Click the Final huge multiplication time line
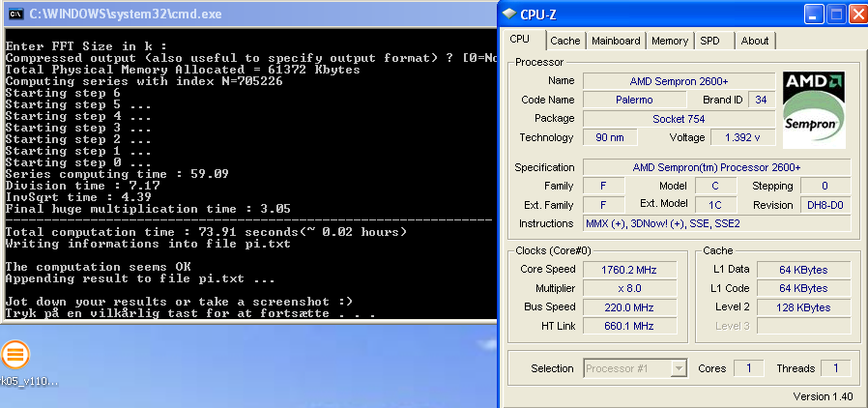 point(148,209)
